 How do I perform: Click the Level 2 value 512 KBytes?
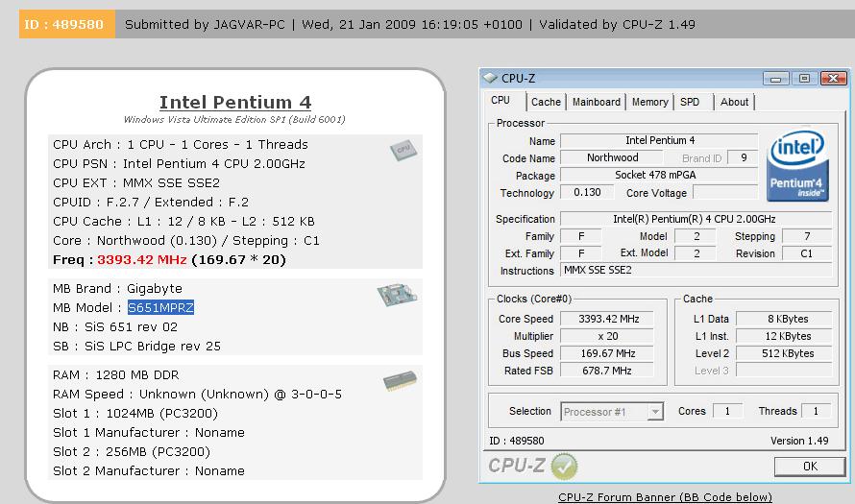pyautogui.click(x=784, y=353)
